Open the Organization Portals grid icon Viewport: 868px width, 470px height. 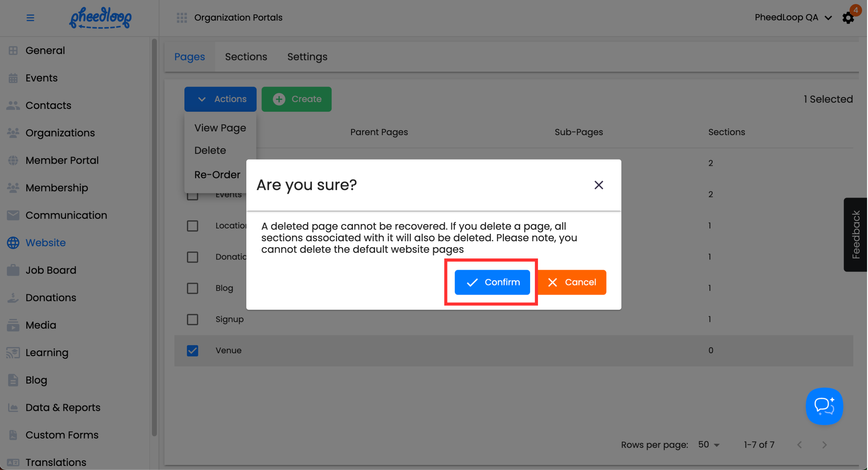pyautogui.click(x=182, y=18)
